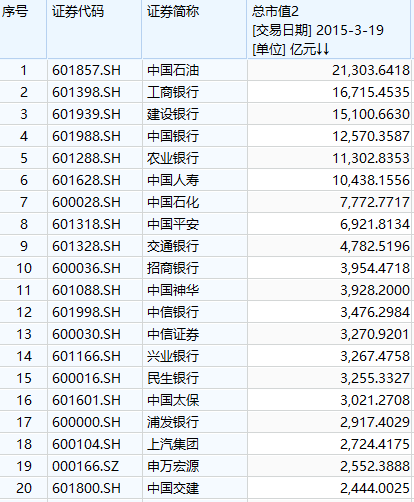
Task: Select code cell 601988.SH
Action: click(x=95, y=136)
